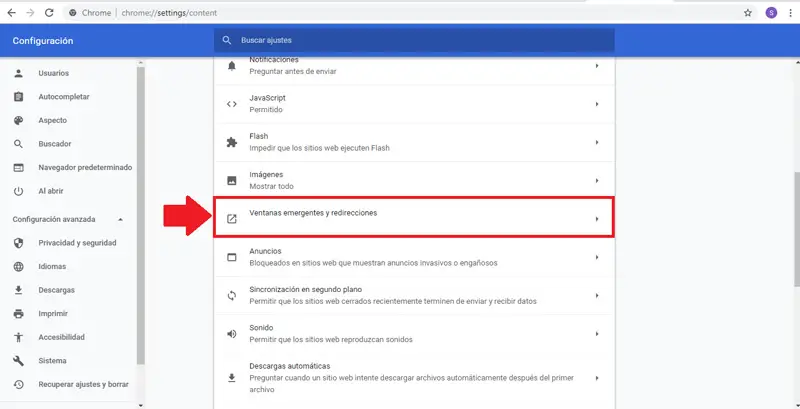Open Usuarios settings section
This screenshot has width=800, height=409.
(x=69, y=73)
